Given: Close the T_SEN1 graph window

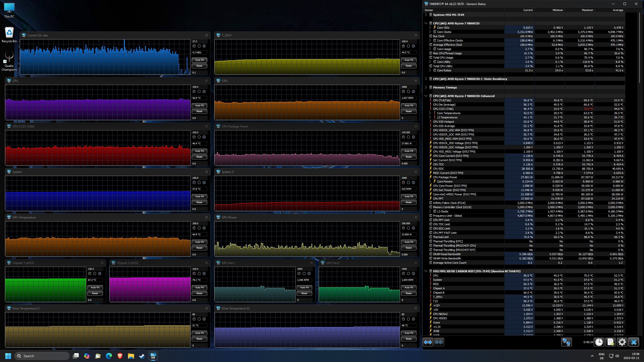Looking at the screenshot, I should point(416,35).
